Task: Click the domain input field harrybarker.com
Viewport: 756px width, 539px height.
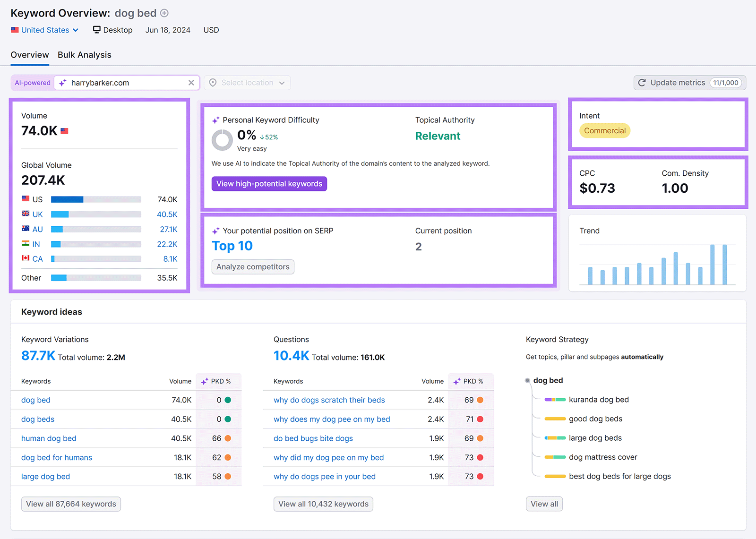Action: [x=127, y=83]
